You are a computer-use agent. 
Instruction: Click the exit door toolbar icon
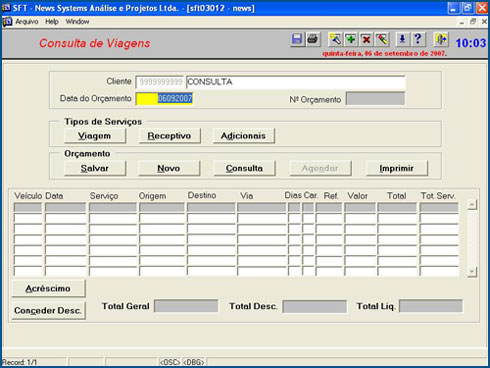point(441,39)
